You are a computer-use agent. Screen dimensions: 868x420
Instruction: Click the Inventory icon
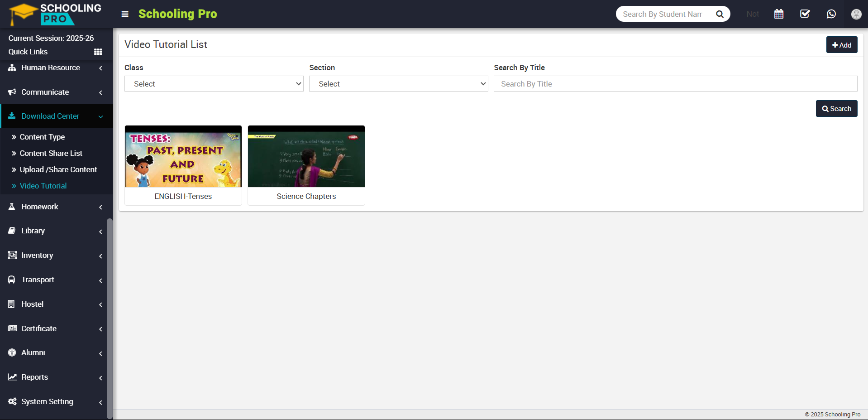(12, 255)
